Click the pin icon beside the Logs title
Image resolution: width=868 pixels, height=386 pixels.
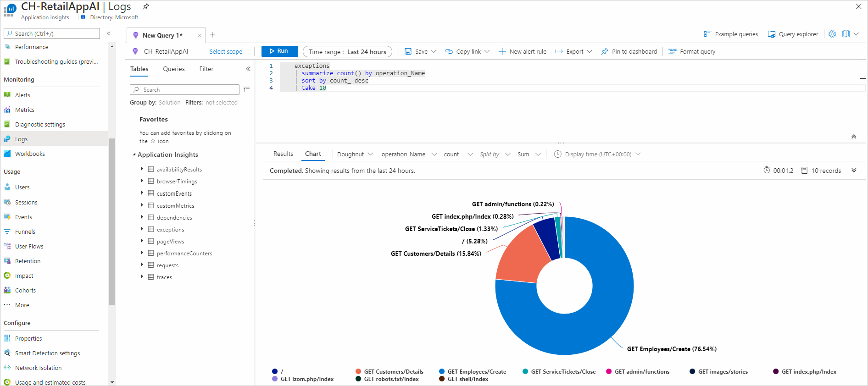(146, 6)
